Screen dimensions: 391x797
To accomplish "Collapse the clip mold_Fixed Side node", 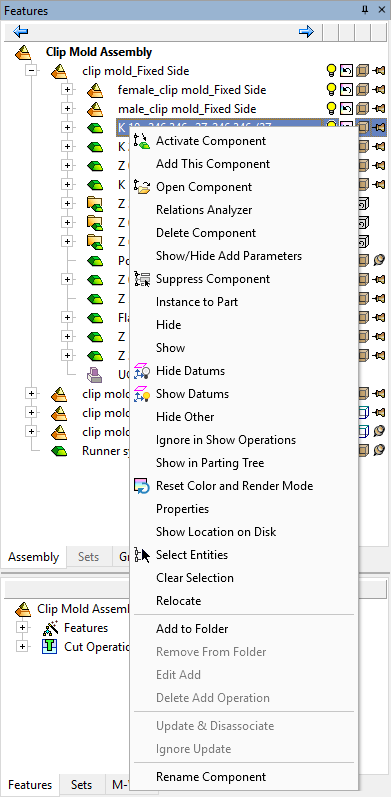I will tap(32, 71).
